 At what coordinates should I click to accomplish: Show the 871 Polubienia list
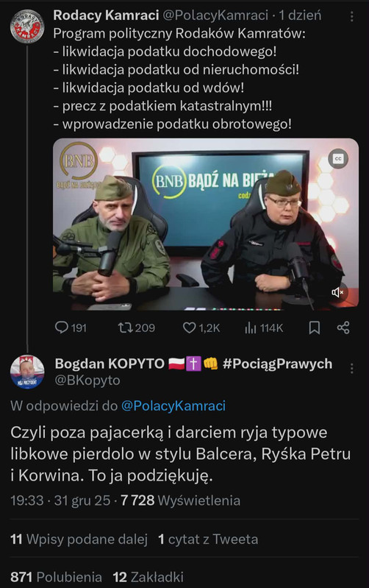(56, 577)
